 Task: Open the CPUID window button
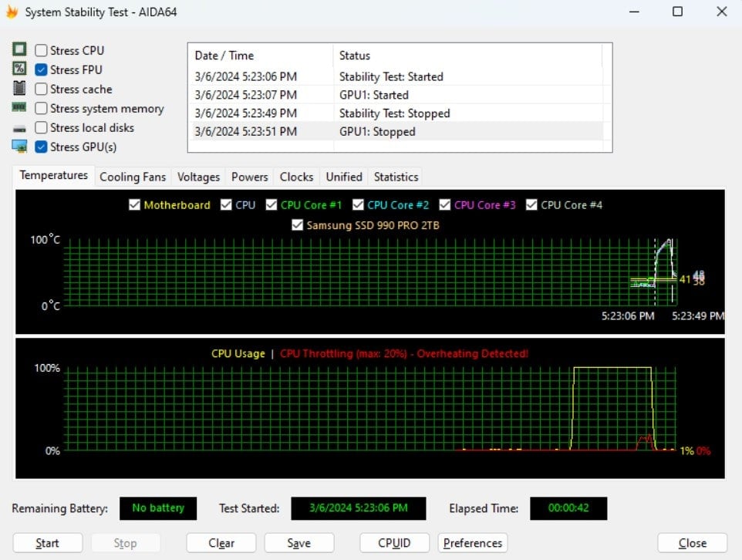(395, 543)
